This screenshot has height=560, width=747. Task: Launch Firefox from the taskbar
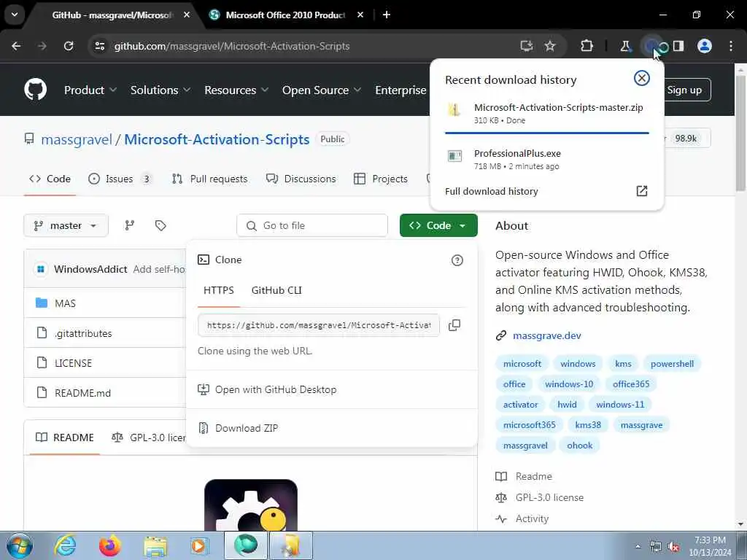pos(109,545)
